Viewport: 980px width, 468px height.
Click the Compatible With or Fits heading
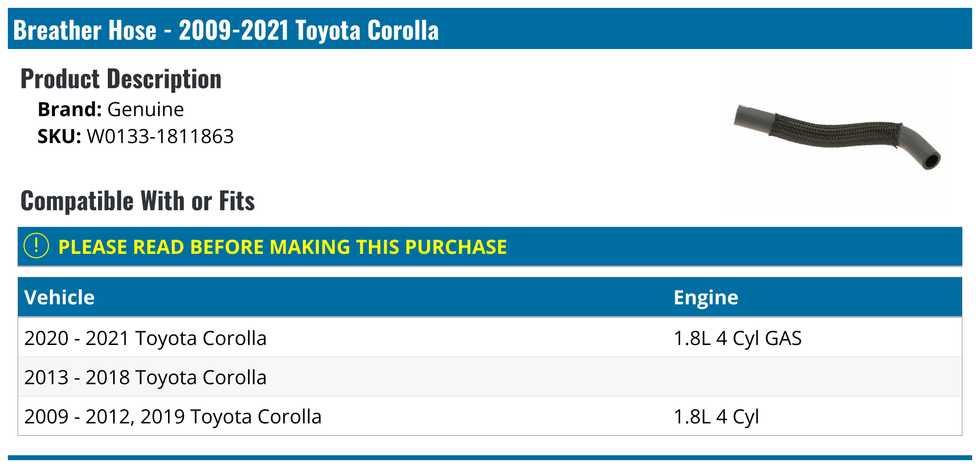click(x=138, y=201)
